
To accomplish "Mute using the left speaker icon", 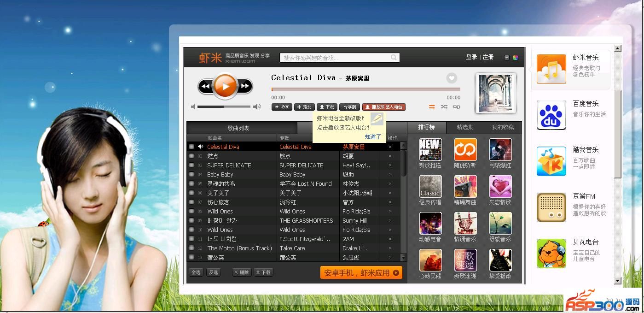I will click(x=193, y=107).
